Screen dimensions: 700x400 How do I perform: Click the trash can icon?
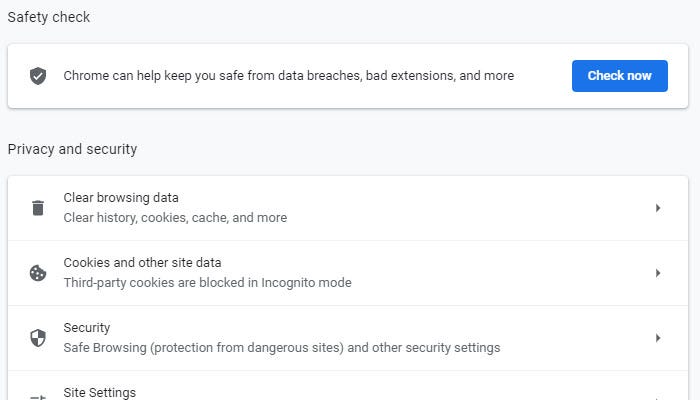[x=38, y=208]
